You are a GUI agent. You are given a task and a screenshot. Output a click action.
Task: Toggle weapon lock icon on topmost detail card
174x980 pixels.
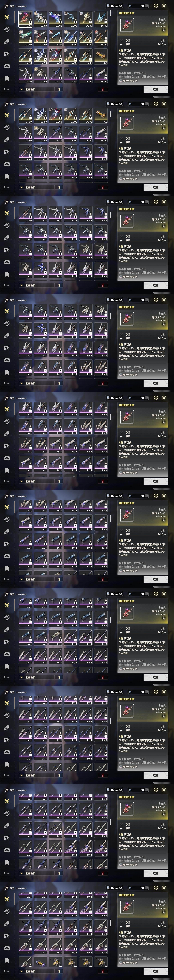(x=164, y=30)
